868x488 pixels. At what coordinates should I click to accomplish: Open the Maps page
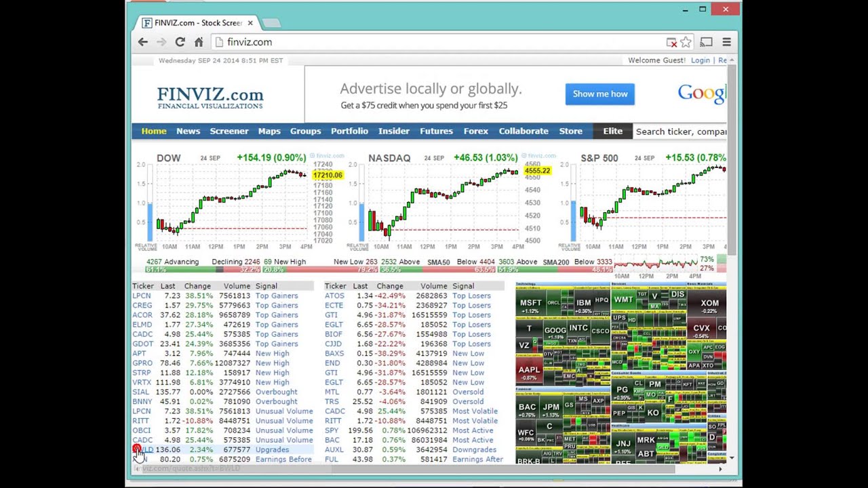pos(269,131)
